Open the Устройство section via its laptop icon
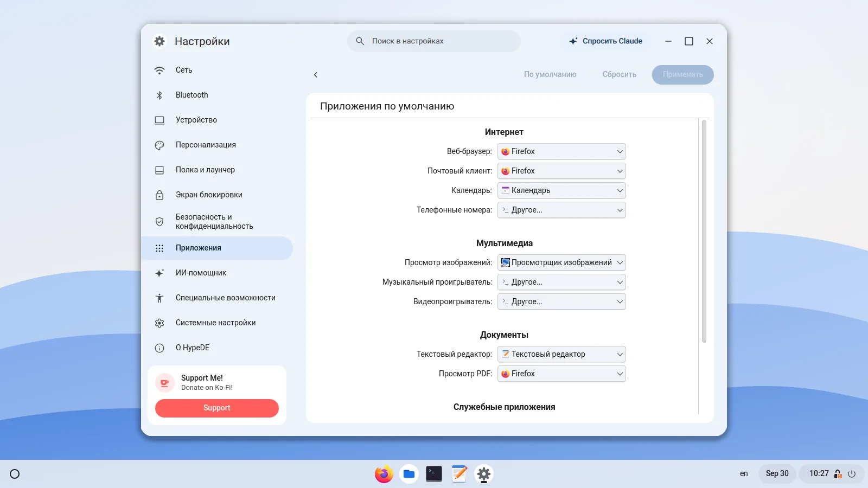Screen dimensions: 868x488 [x=159, y=120]
